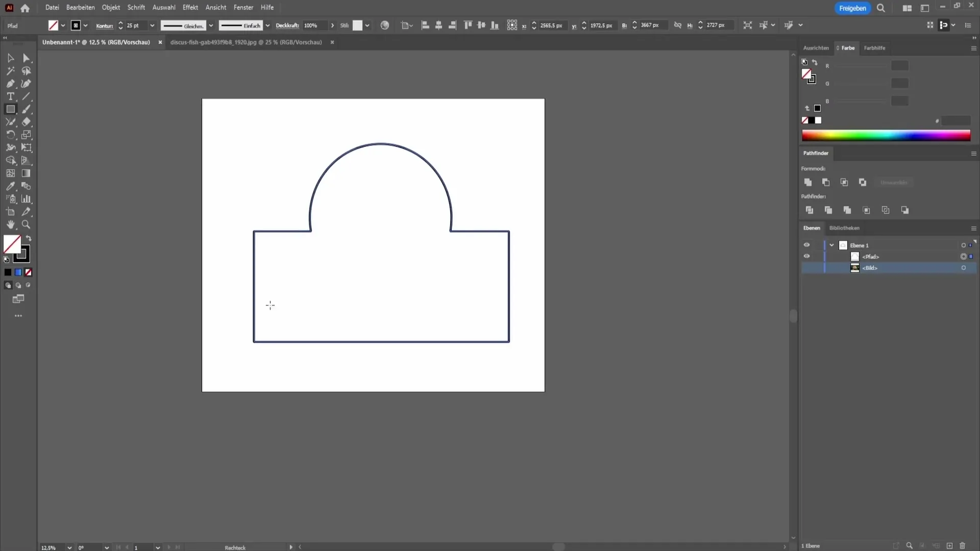Set Gradient mode button in toolbar

18,272
